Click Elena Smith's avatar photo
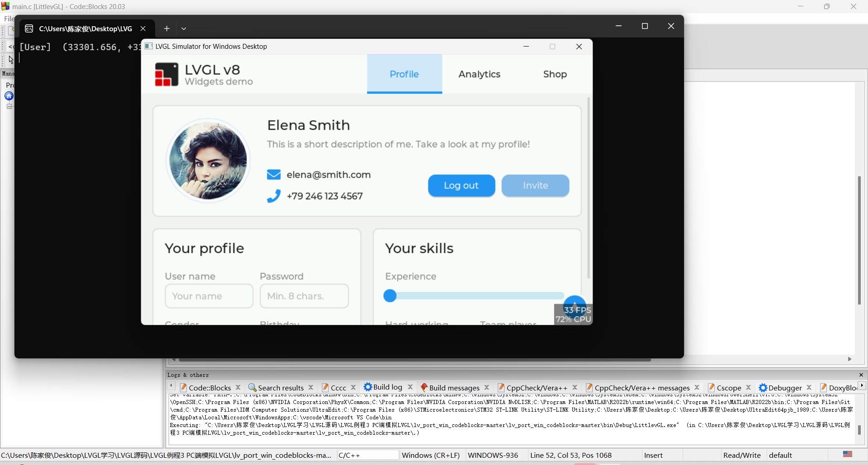The width and height of the screenshot is (868, 465). [x=208, y=160]
